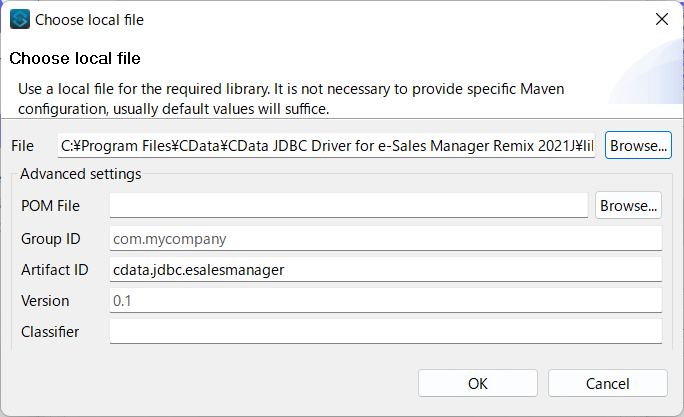Image resolution: width=684 pixels, height=417 pixels.
Task: Click the POM File label
Action: [x=50, y=206]
